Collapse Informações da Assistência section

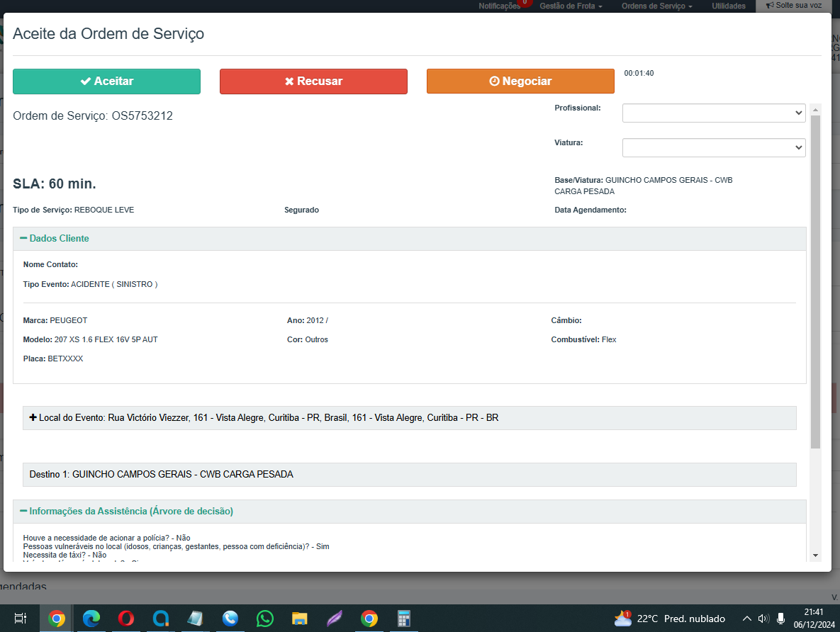click(x=126, y=512)
